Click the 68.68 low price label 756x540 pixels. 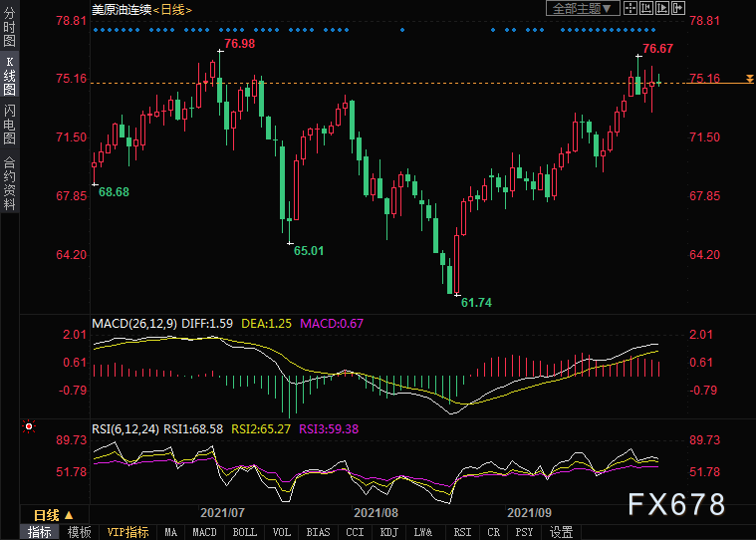pos(114,192)
